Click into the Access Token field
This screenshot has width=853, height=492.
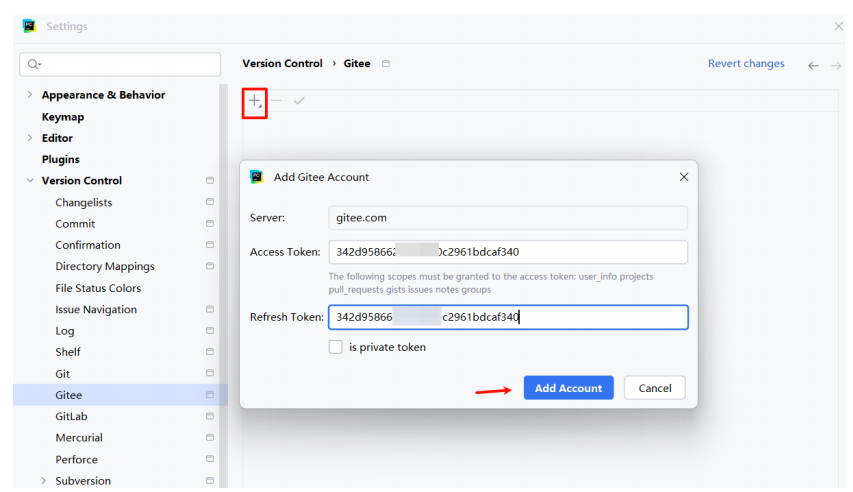click(x=508, y=252)
